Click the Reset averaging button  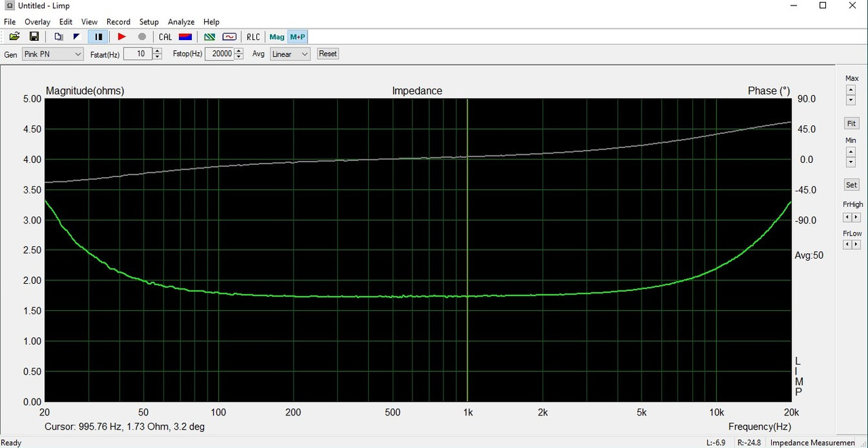pyautogui.click(x=328, y=54)
